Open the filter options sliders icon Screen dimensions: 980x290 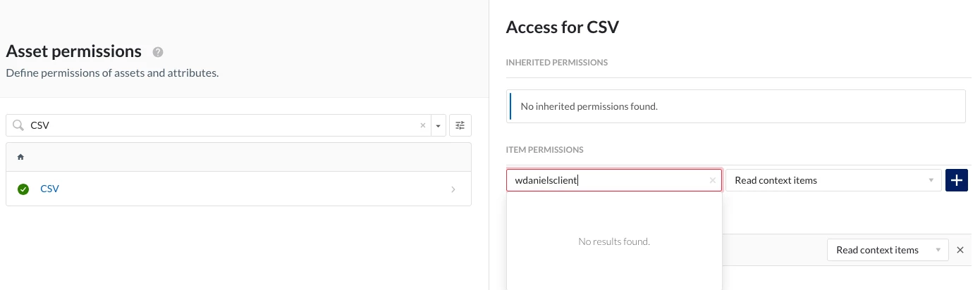point(460,125)
